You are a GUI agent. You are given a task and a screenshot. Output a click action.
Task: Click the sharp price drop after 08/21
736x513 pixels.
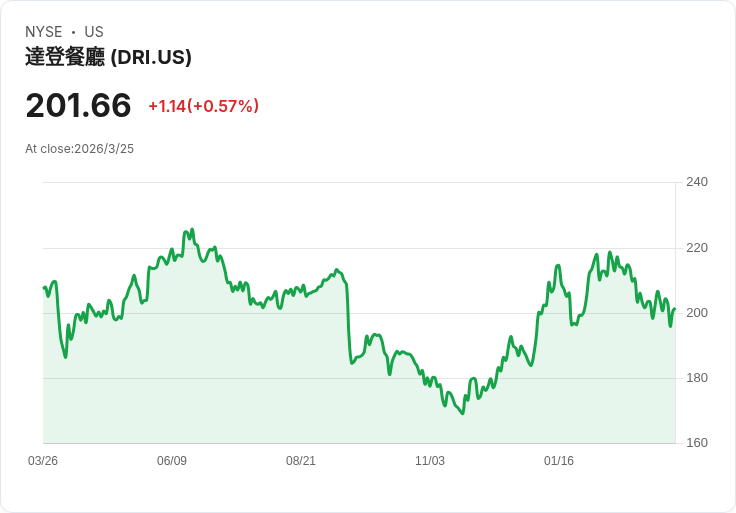coord(349,324)
